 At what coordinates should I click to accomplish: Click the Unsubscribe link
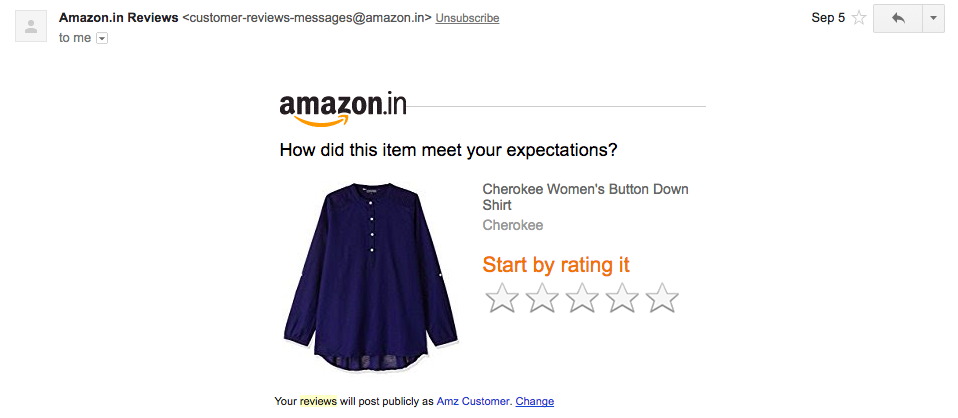[467, 18]
